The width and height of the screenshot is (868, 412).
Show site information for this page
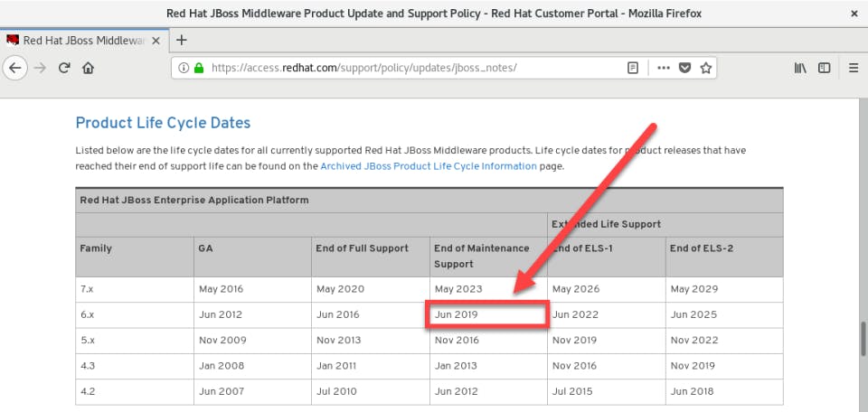(x=184, y=68)
